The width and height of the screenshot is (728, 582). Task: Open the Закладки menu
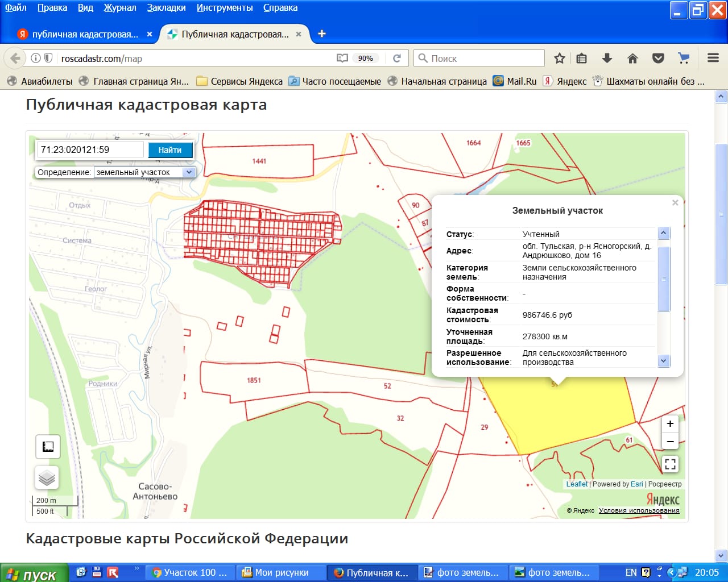click(166, 8)
